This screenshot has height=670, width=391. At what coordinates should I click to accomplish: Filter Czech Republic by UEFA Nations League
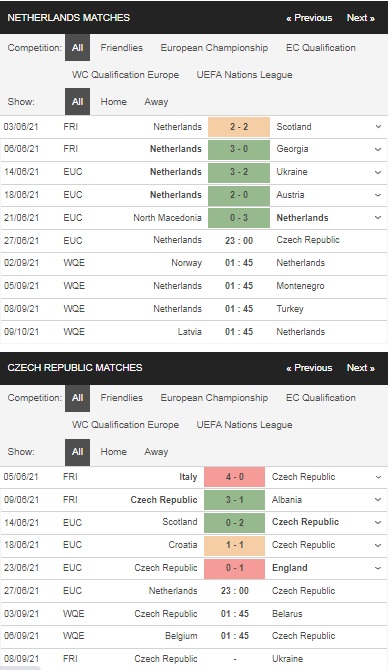click(244, 425)
